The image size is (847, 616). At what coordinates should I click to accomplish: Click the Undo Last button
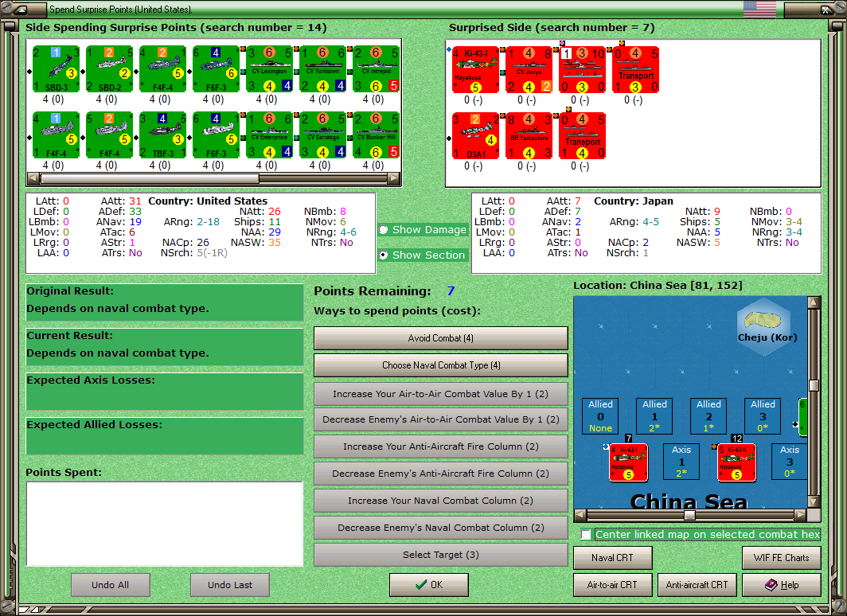pyautogui.click(x=230, y=585)
